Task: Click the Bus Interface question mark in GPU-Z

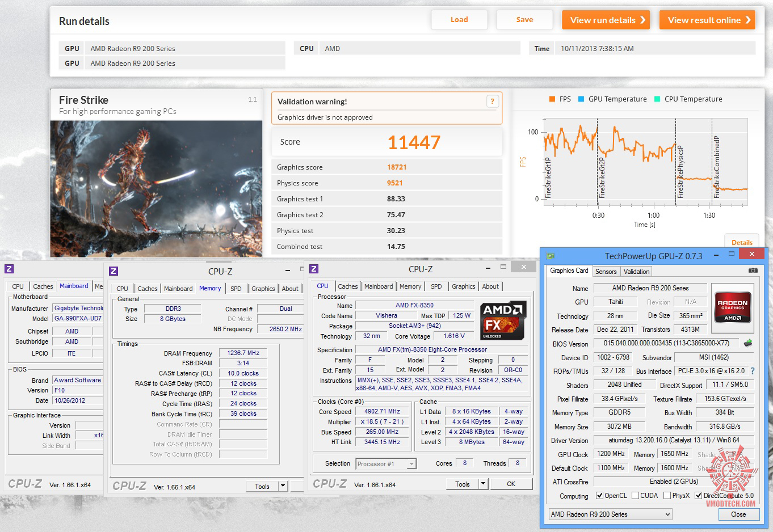Action: [x=753, y=371]
